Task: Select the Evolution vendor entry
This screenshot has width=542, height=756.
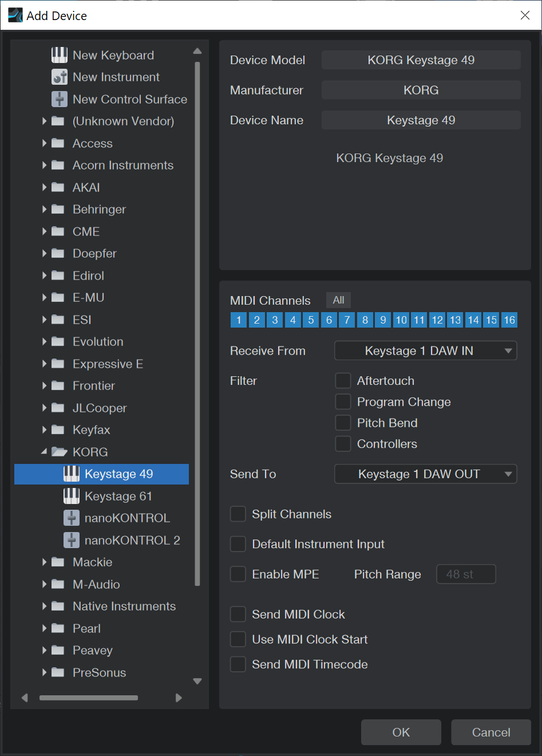Action: [98, 341]
